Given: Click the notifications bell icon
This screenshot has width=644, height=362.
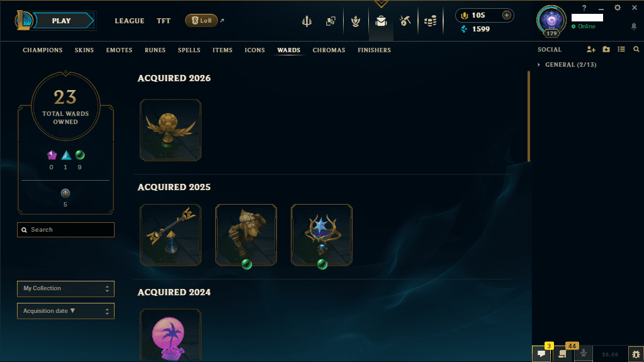Looking at the screenshot, I should [634, 26].
